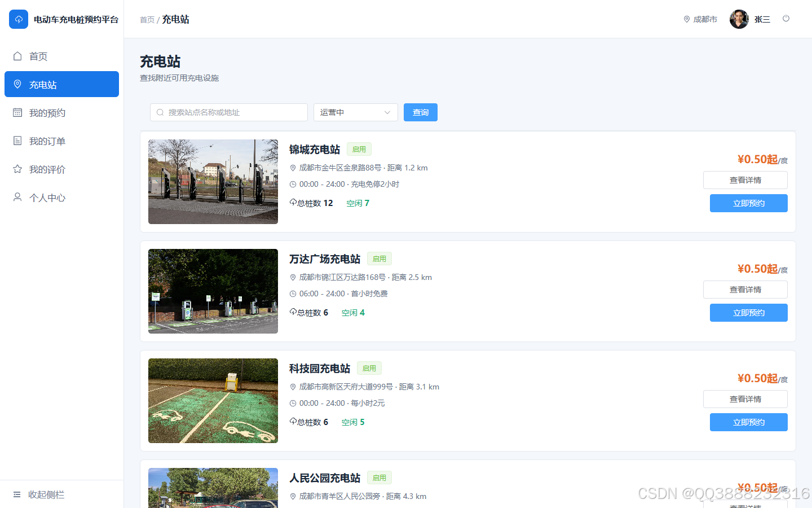The image size is (812, 508).
Task: Click the address pin icon for 万达广场充电站
Action: point(293,277)
